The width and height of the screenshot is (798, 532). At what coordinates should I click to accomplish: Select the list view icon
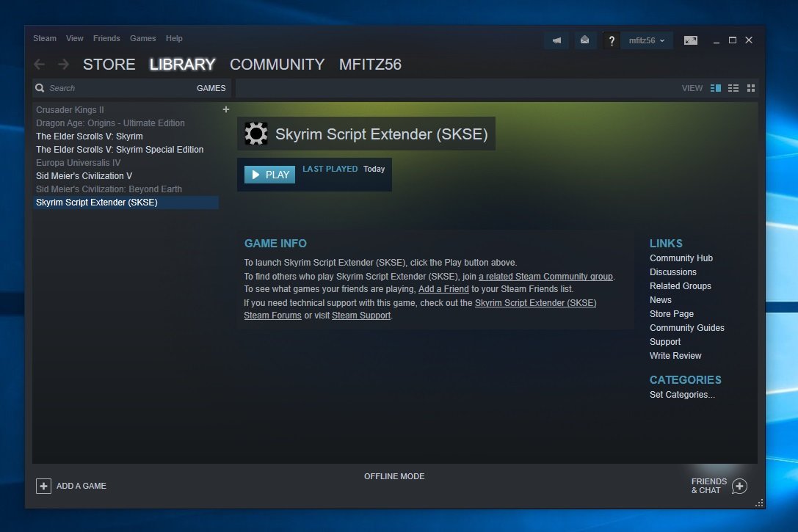(733, 88)
